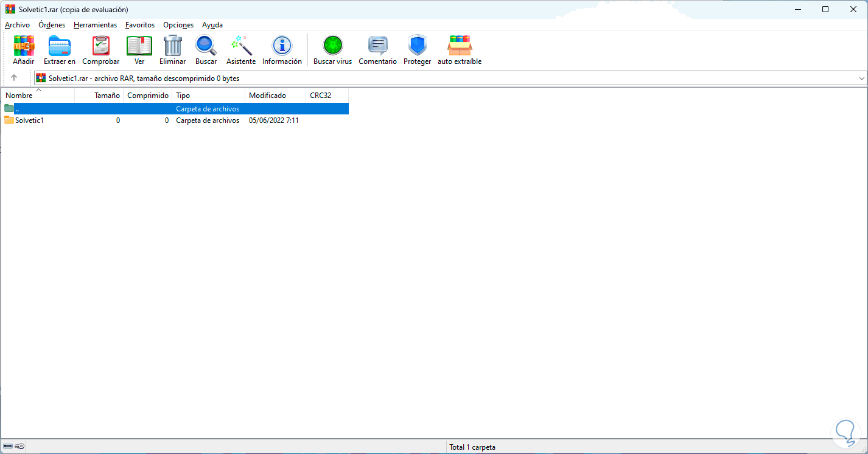Viewport: 868px width, 454px height.
Task: Click 'Total 1 carpeta' in the status bar
Action: point(472,447)
